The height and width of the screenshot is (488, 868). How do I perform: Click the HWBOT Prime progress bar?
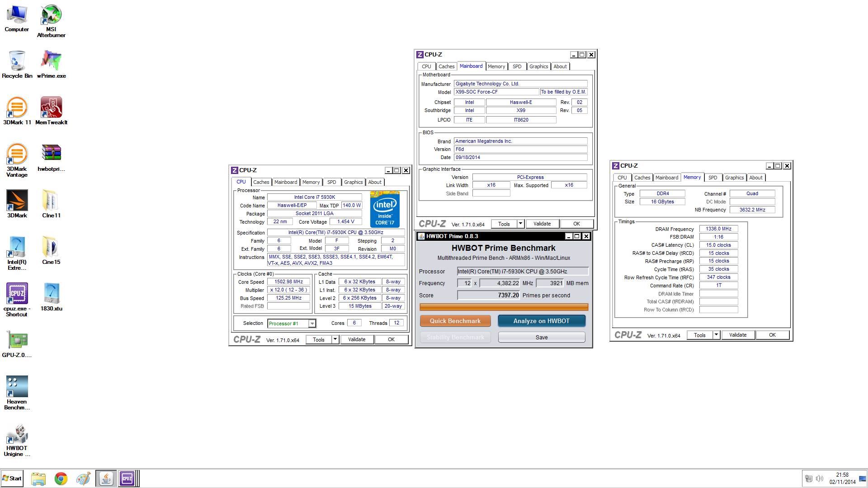[x=504, y=307]
